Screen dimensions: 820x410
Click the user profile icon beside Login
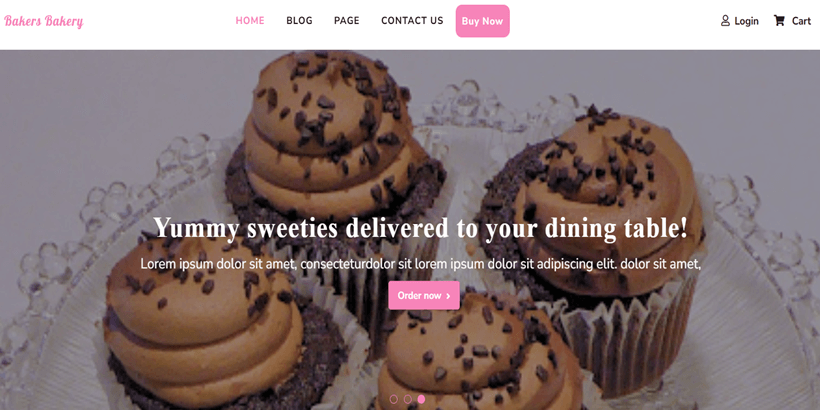[725, 21]
